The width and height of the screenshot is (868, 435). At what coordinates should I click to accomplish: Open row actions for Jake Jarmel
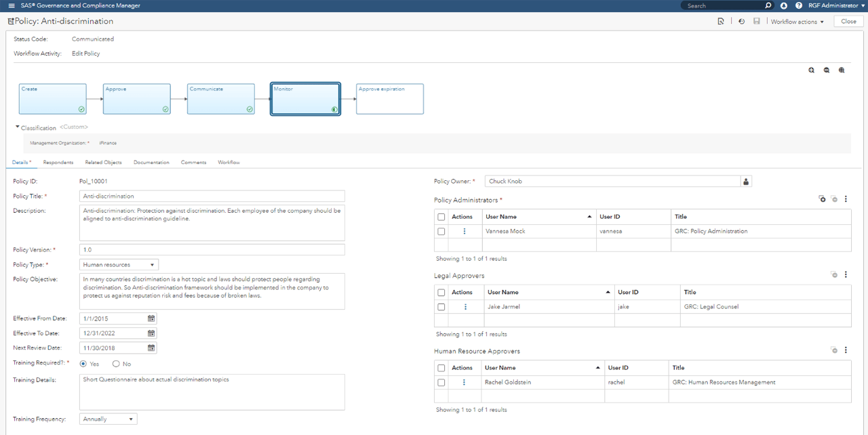[465, 307]
